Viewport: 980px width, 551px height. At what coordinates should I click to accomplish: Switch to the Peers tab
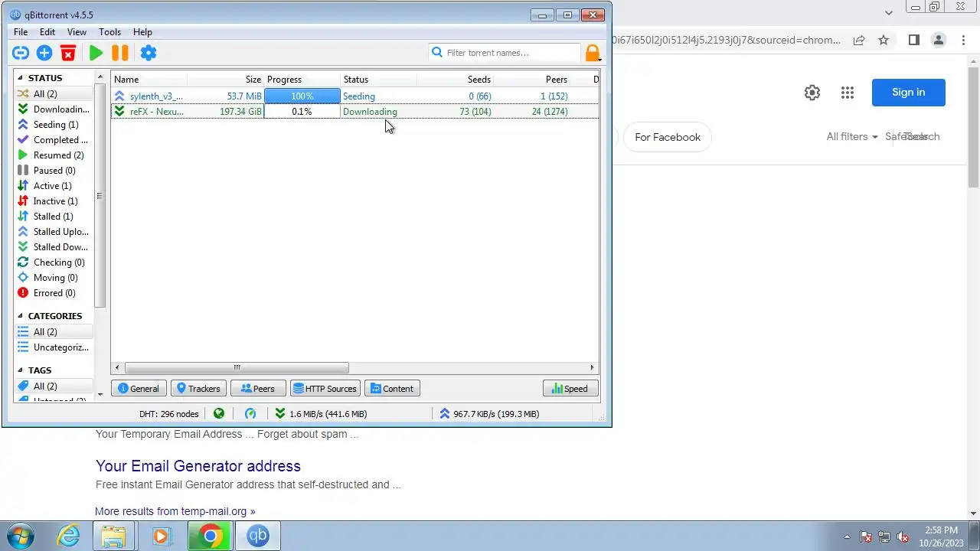(x=258, y=389)
